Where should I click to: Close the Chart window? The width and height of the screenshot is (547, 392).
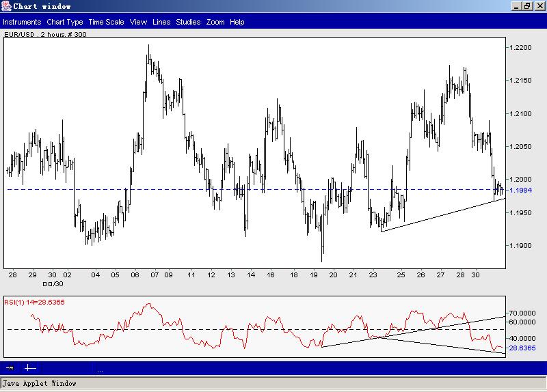[539, 6]
